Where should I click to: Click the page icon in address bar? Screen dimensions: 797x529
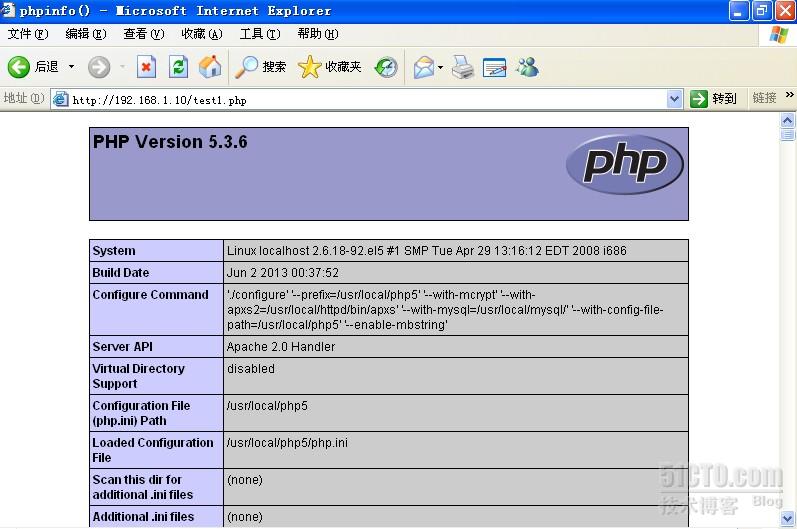60,99
